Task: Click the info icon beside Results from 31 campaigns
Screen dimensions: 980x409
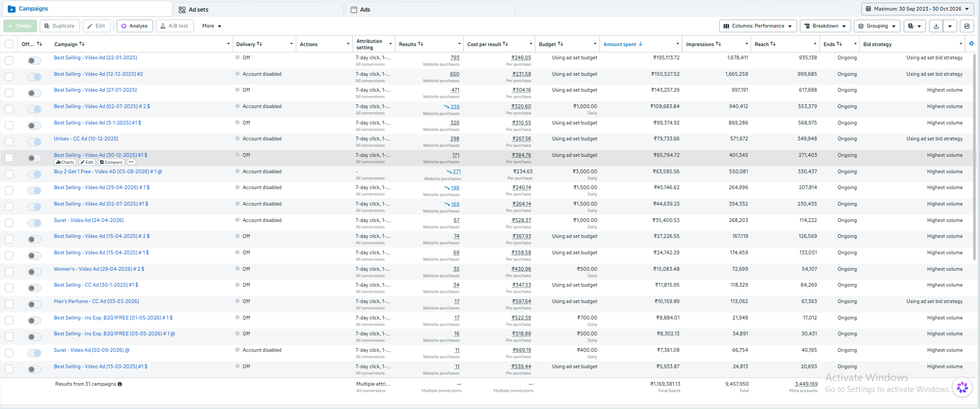Action: [x=120, y=384]
